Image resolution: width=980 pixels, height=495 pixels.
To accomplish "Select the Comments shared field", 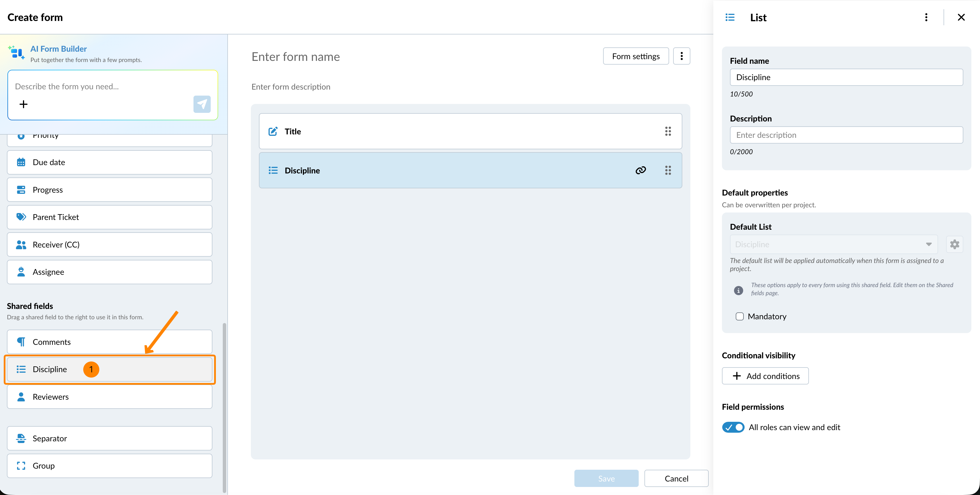I will pyautogui.click(x=110, y=342).
